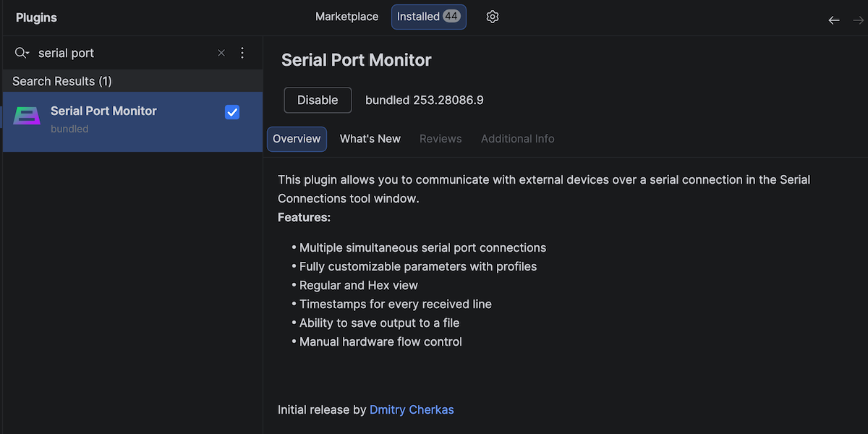Open search history via magnifier icon
This screenshot has height=434, width=868.
click(x=22, y=53)
